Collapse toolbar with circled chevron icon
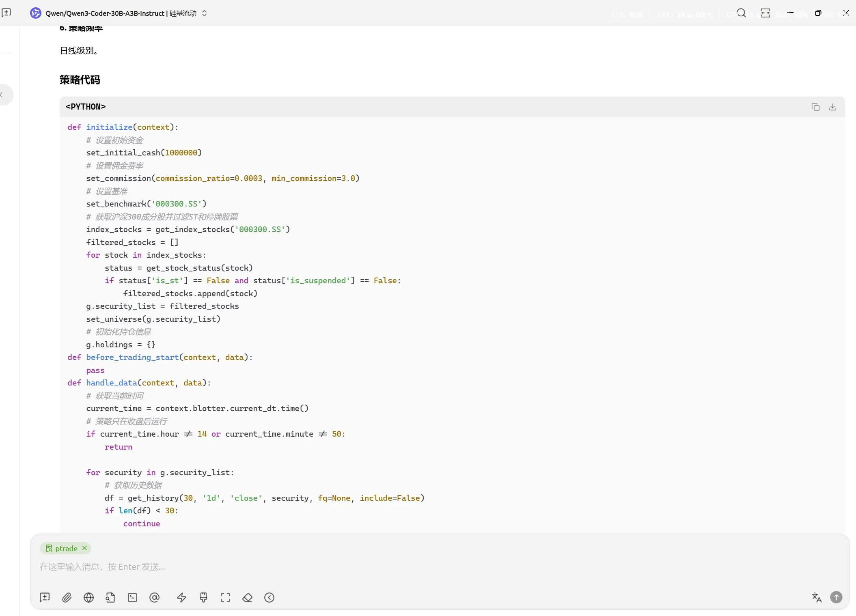The image size is (856, 616). point(269,597)
